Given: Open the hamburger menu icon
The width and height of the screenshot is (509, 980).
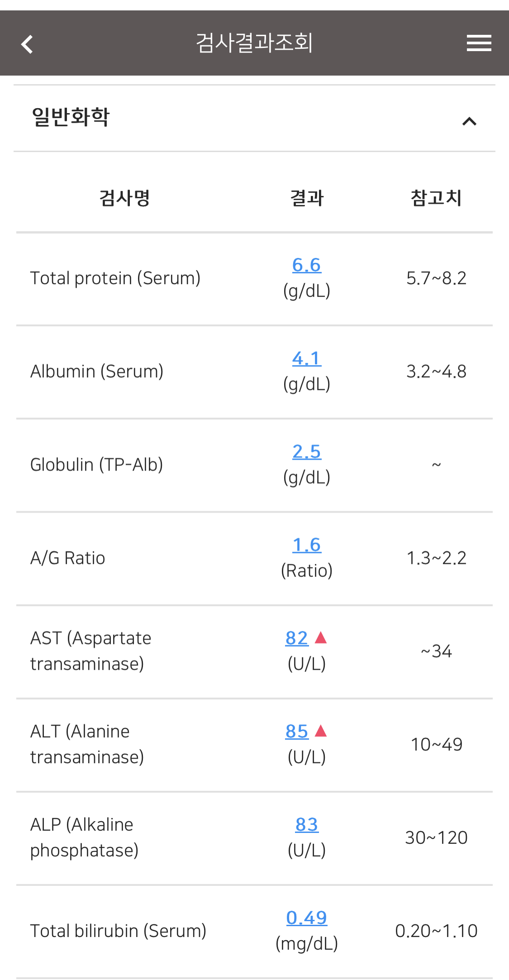Looking at the screenshot, I should tap(479, 43).
